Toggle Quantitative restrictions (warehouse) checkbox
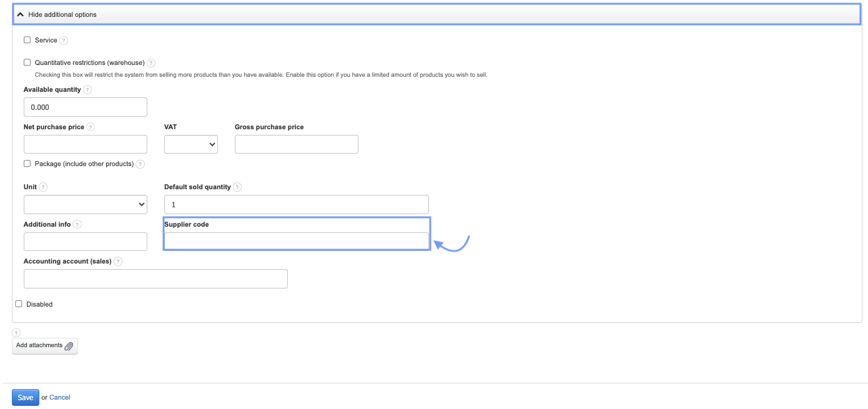Image resolution: width=868 pixels, height=409 pixels. click(27, 62)
